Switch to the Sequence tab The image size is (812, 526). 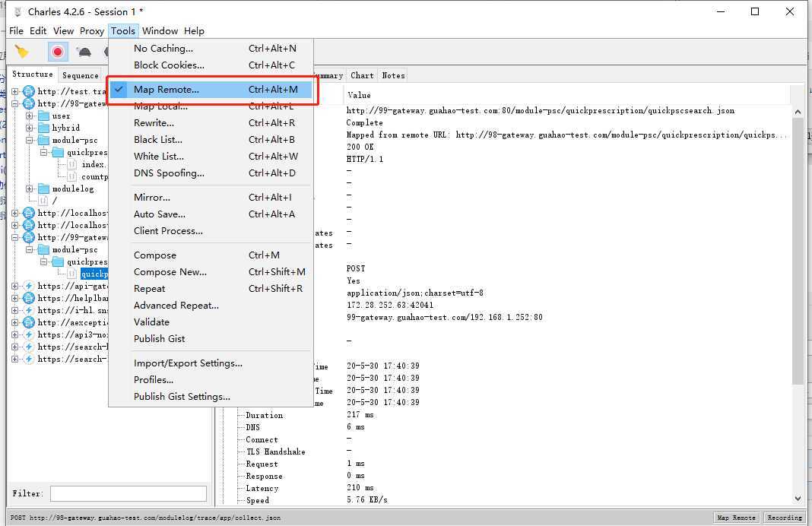click(x=81, y=75)
